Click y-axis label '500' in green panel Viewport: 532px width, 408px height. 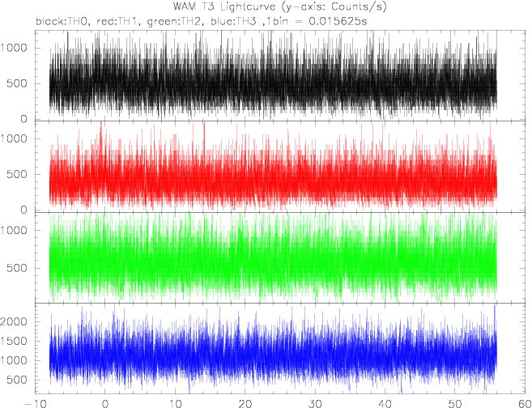coord(17,268)
